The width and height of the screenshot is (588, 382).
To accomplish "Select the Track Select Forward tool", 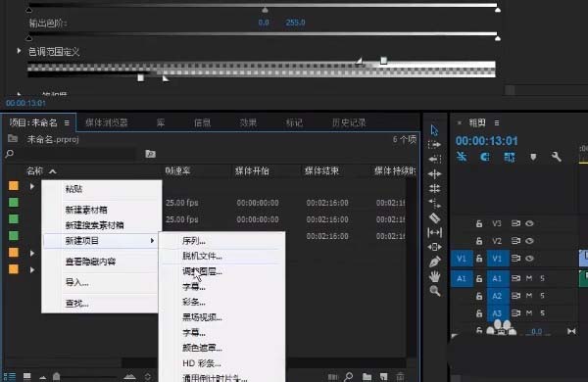I will point(434,144).
